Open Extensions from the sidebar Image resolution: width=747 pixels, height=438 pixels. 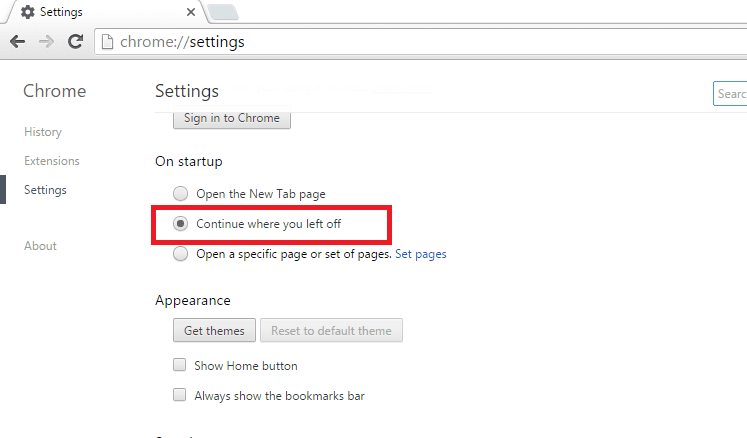click(52, 161)
